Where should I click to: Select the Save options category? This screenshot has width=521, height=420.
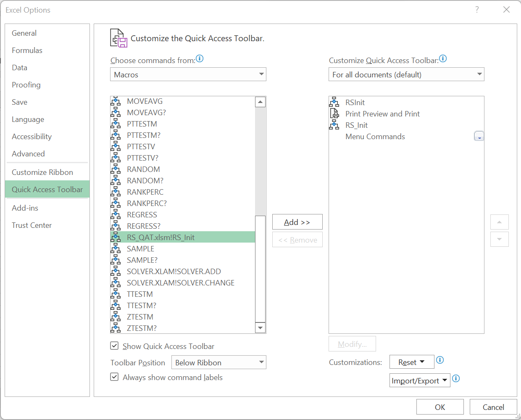(x=47, y=102)
